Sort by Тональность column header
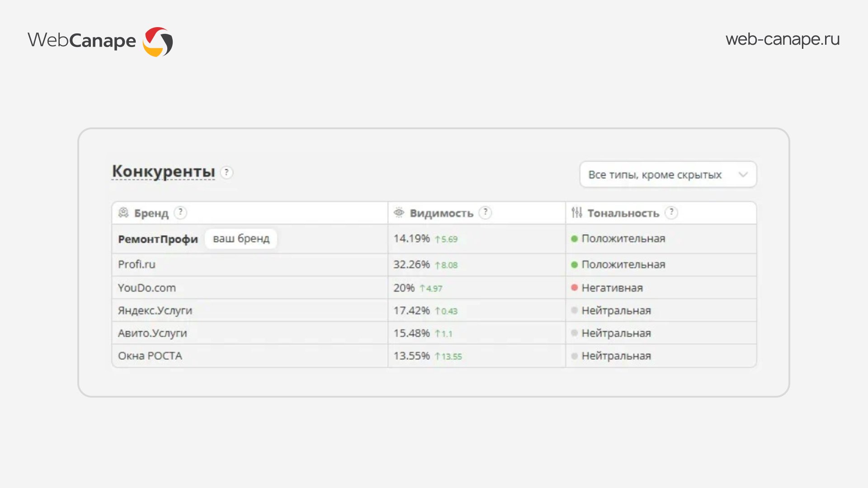Image resolution: width=868 pixels, height=488 pixels. (623, 213)
